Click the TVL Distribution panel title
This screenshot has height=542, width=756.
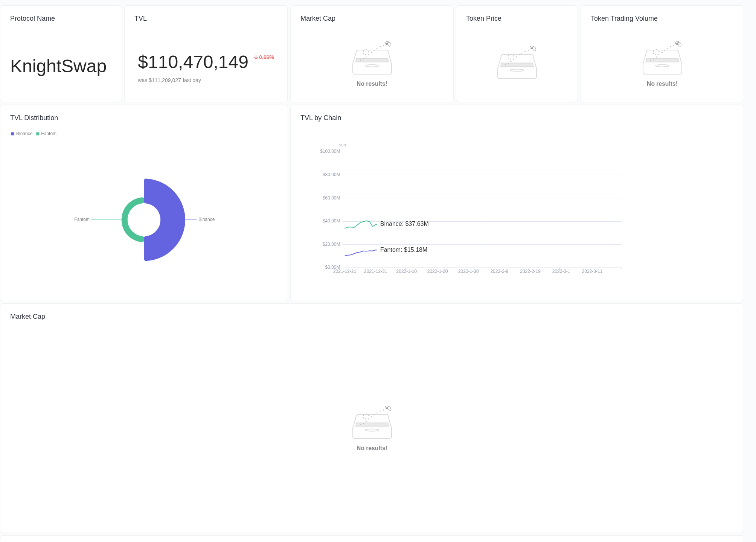point(34,118)
